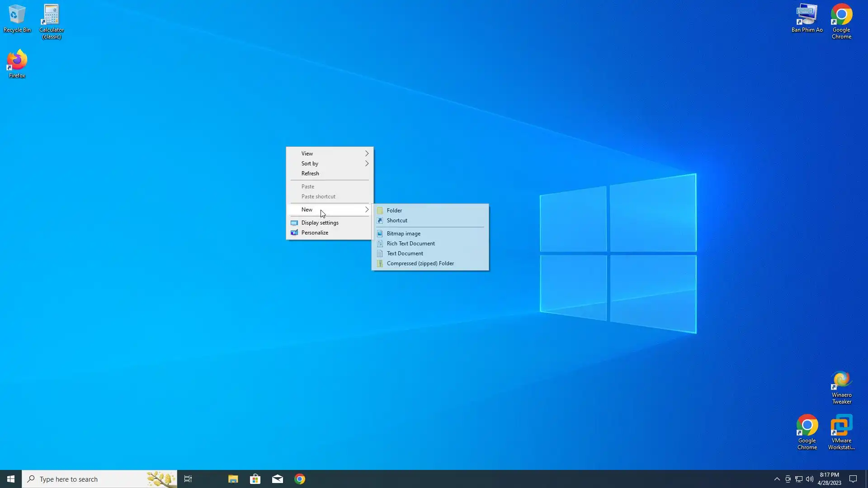Choose Folder in the New submenu
Image resolution: width=868 pixels, height=488 pixels.
point(394,211)
